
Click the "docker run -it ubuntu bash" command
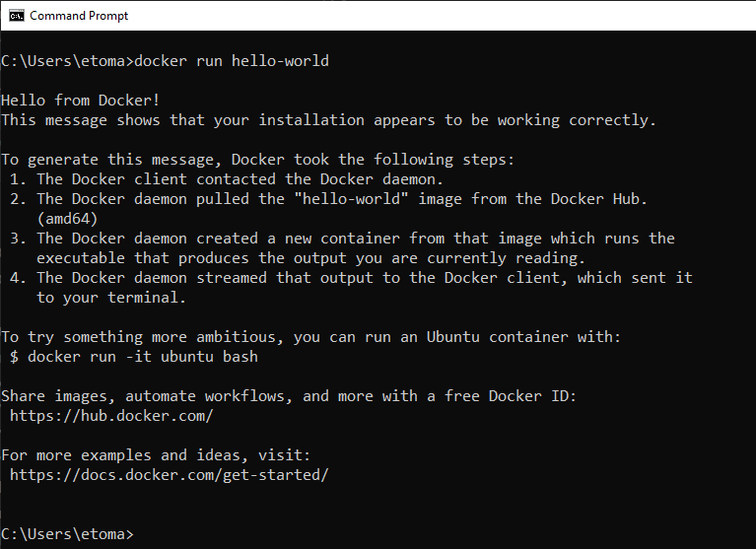(x=143, y=357)
